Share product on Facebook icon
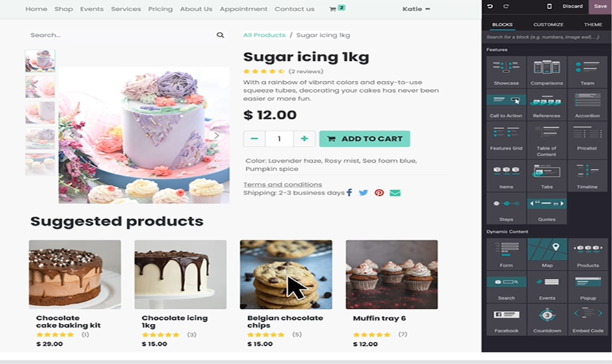612x364 pixels. pos(350,193)
